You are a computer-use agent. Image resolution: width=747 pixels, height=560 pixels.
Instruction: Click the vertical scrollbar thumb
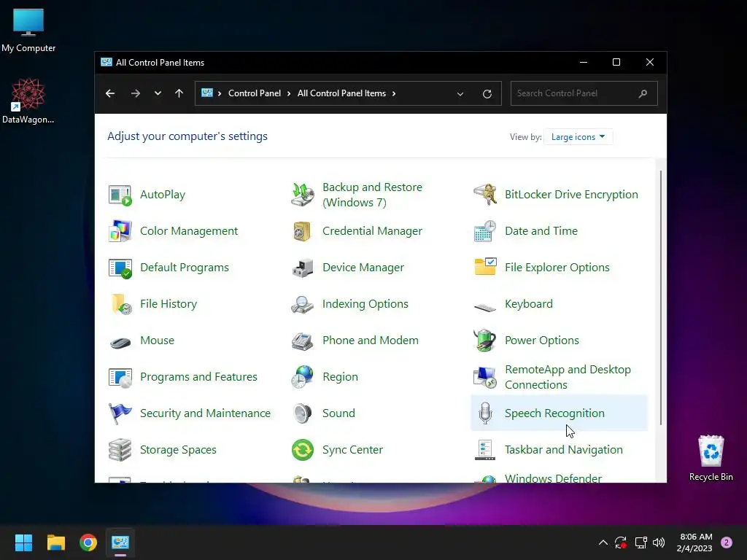tap(661, 297)
